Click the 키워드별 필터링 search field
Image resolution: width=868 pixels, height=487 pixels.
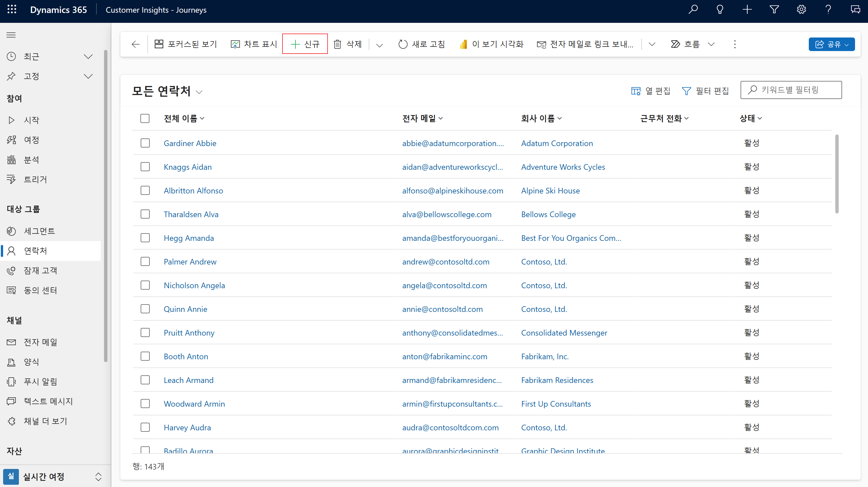click(x=795, y=90)
